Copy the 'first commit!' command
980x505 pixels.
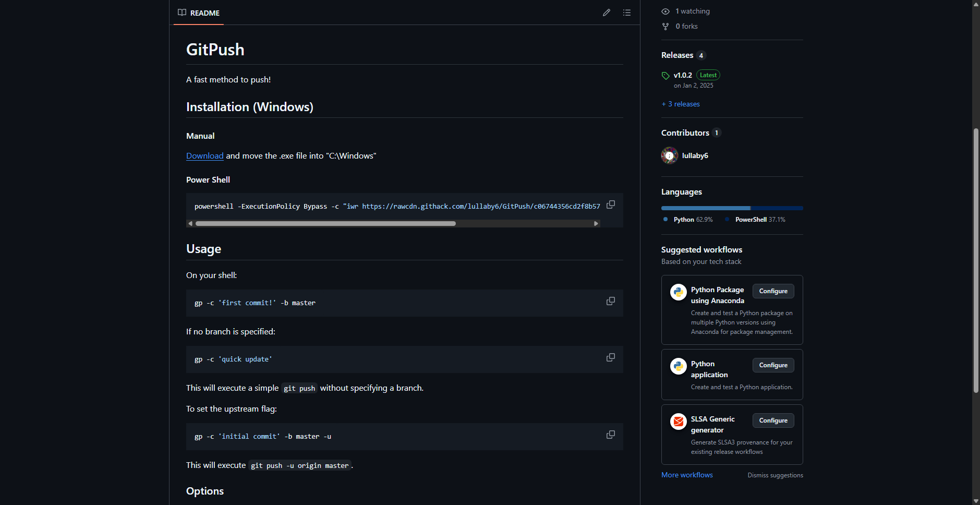pos(611,301)
